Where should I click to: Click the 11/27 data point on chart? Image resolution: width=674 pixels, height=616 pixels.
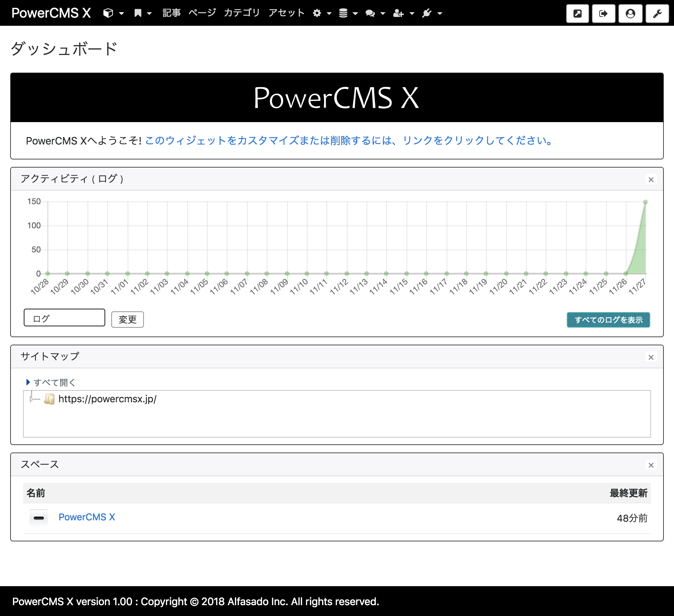point(645,202)
